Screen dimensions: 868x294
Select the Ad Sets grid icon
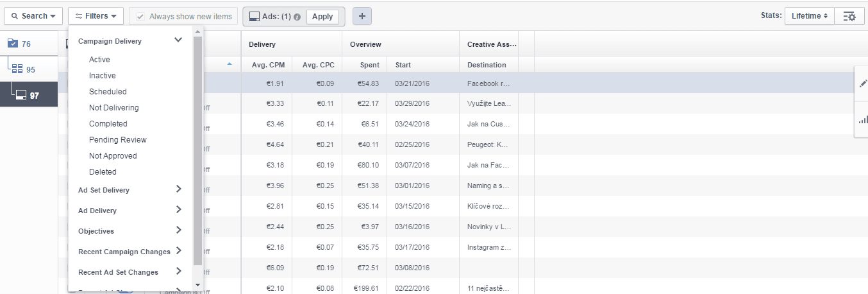17,69
